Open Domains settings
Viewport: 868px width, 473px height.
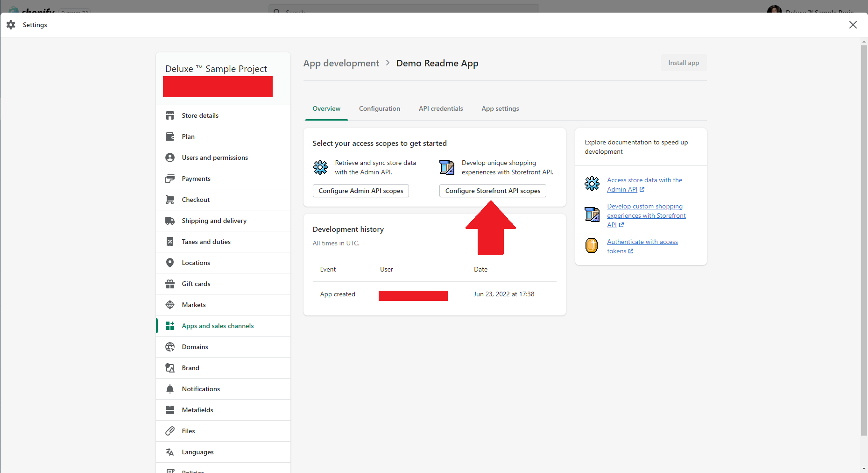[x=223, y=347]
